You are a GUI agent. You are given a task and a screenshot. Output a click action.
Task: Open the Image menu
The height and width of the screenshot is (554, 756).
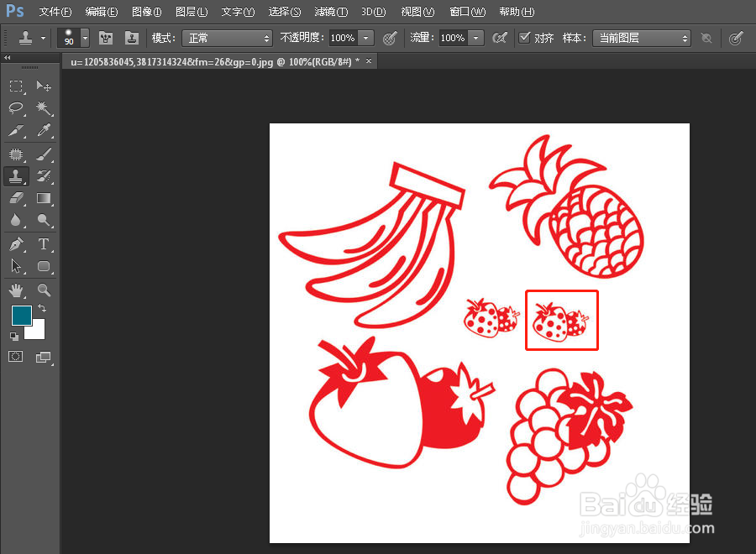coord(146,12)
